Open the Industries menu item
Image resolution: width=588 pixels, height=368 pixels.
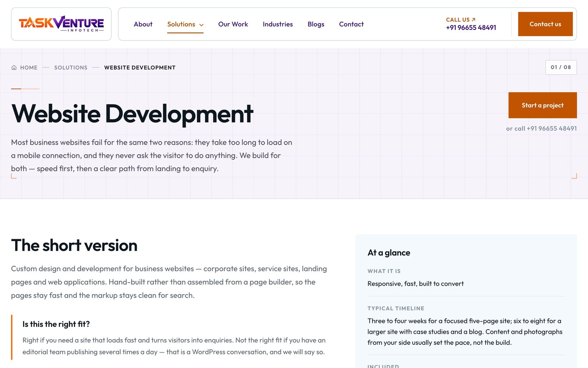[x=278, y=24]
